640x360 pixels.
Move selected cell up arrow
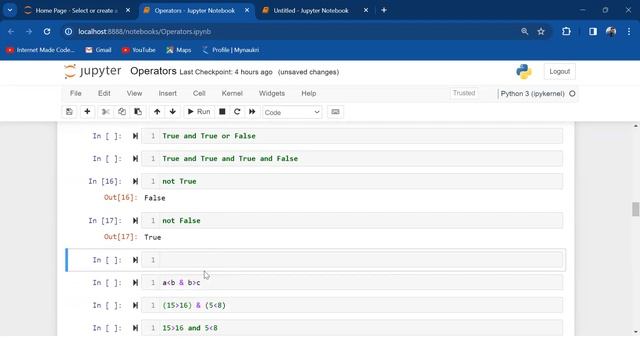tap(157, 112)
